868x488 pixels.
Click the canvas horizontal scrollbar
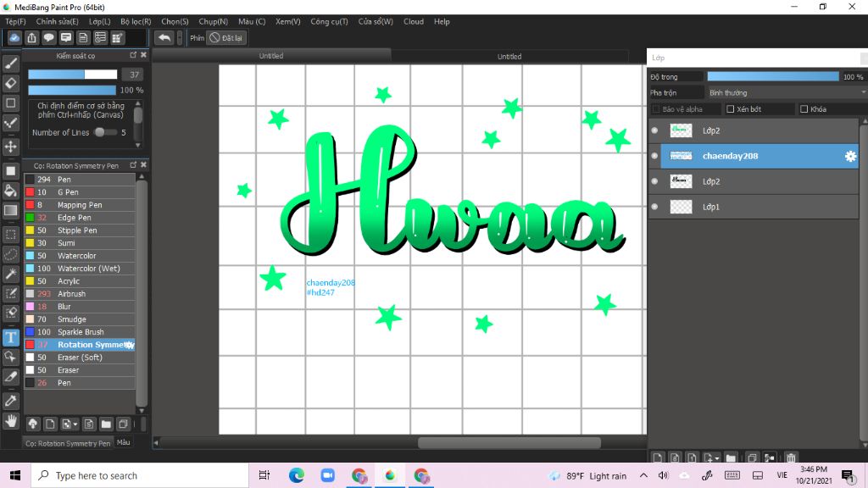pos(509,442)
